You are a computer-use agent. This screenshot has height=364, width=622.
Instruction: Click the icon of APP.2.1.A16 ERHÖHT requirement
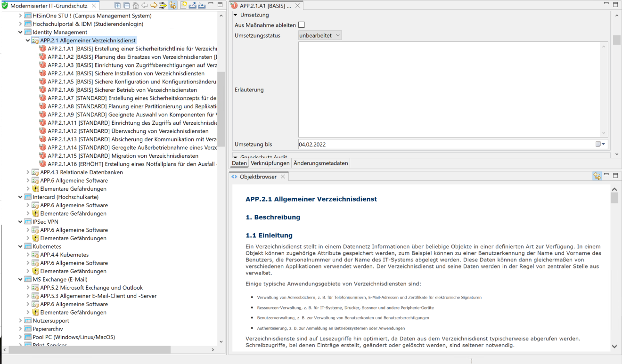[43, 164]
